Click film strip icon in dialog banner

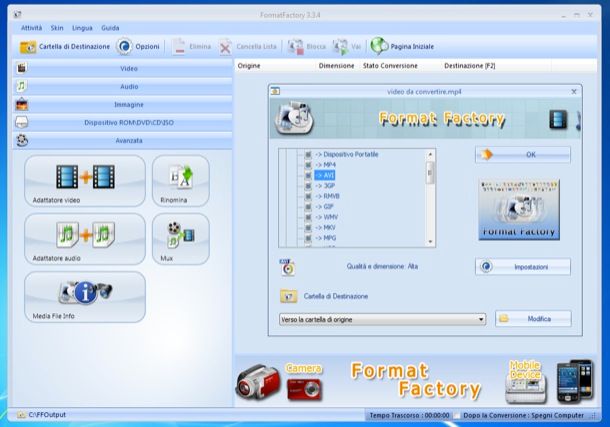click(558, 119)
